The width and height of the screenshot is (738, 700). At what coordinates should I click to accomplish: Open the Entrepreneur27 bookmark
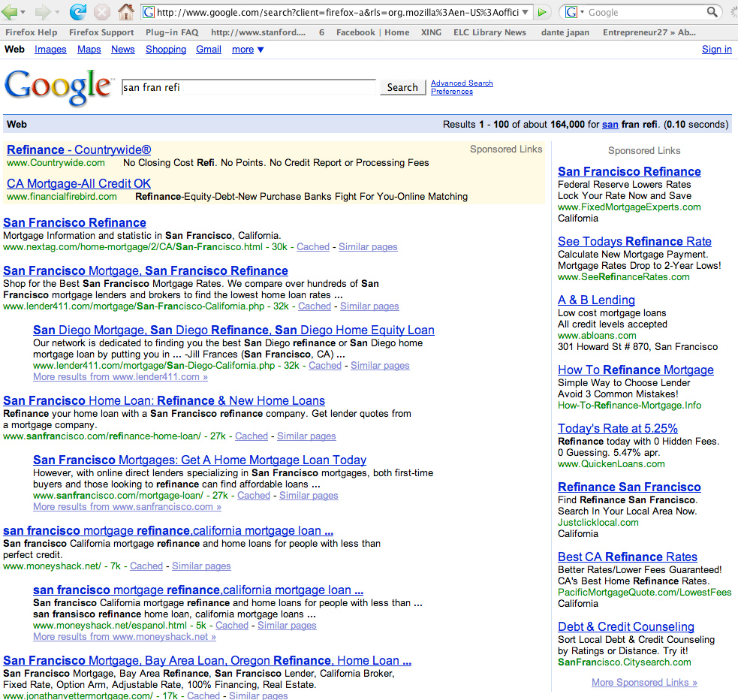[x=649, y=32]
